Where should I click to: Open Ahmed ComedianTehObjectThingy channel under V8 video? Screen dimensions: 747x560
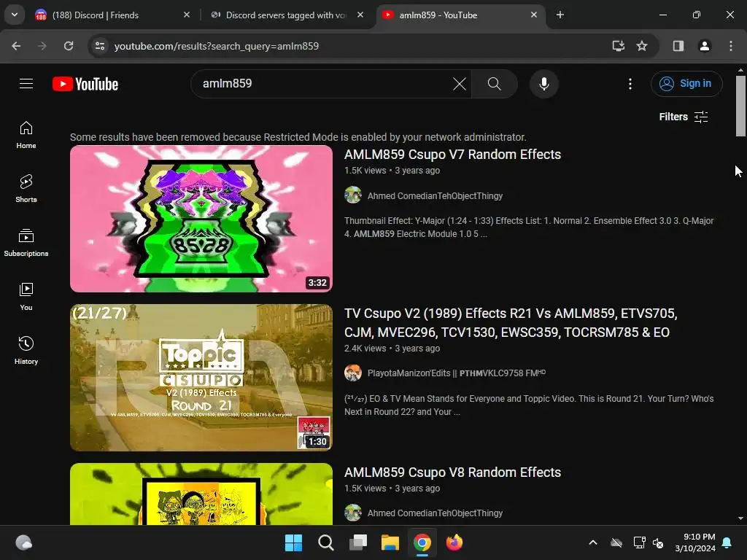(435, 513)
